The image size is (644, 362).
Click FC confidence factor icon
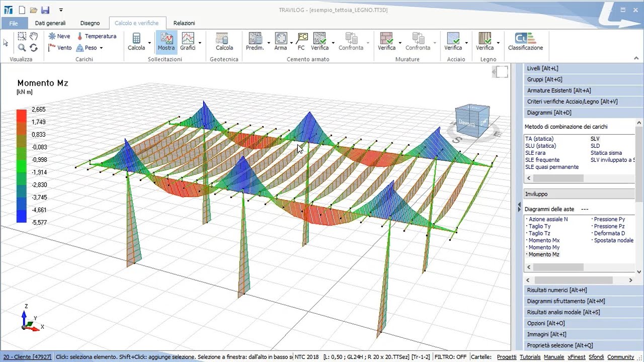[301, 42]
